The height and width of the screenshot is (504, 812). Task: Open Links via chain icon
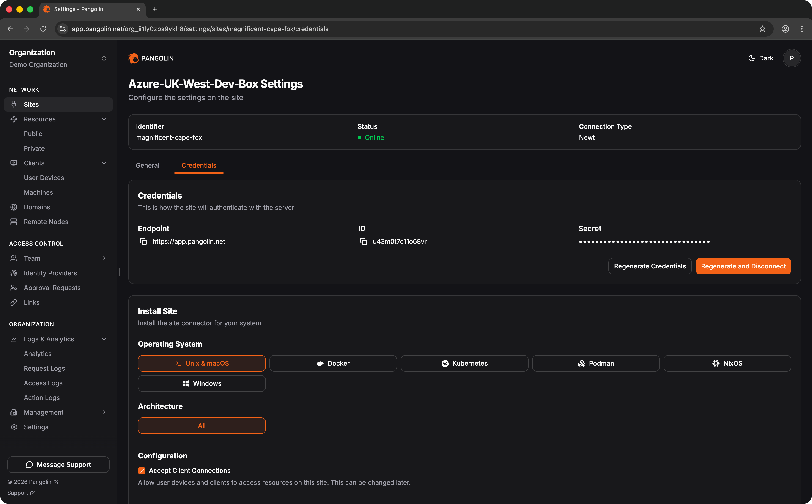pyautogui.click(x=14, y=302)
